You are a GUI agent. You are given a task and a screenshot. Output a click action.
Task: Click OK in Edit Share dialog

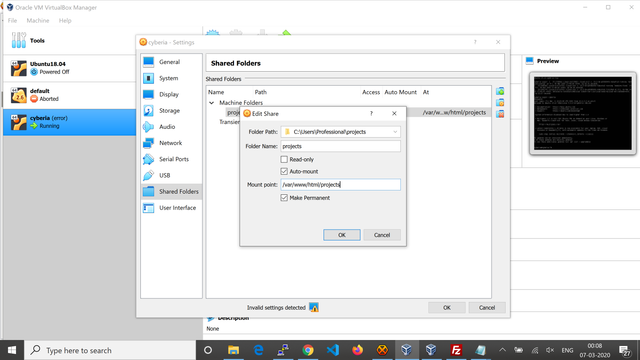click(342, 235)
